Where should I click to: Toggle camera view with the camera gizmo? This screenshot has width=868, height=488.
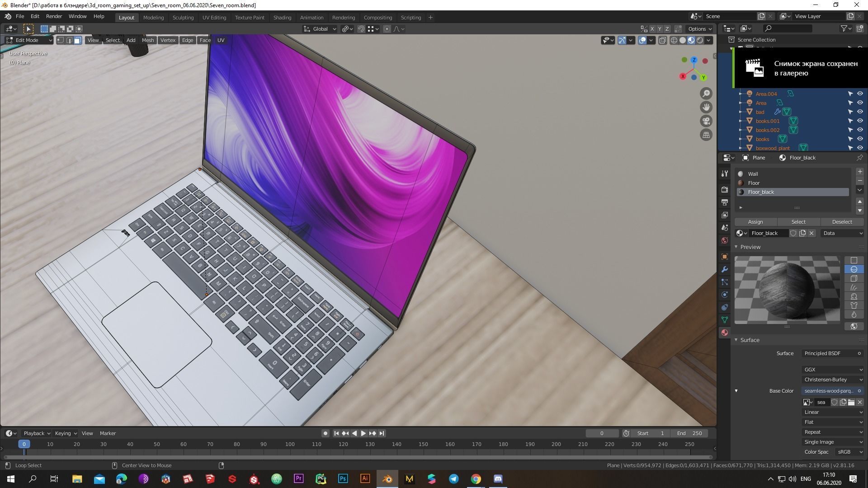(706, 121)
